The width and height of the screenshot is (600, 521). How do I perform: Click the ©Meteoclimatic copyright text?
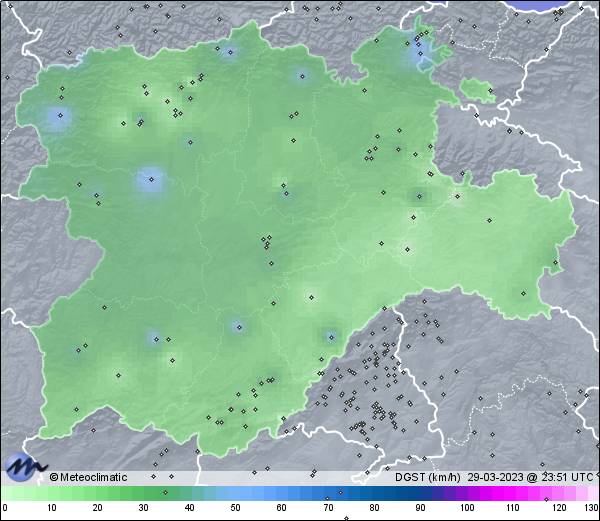pyautogui.click(x=88, y=477)
